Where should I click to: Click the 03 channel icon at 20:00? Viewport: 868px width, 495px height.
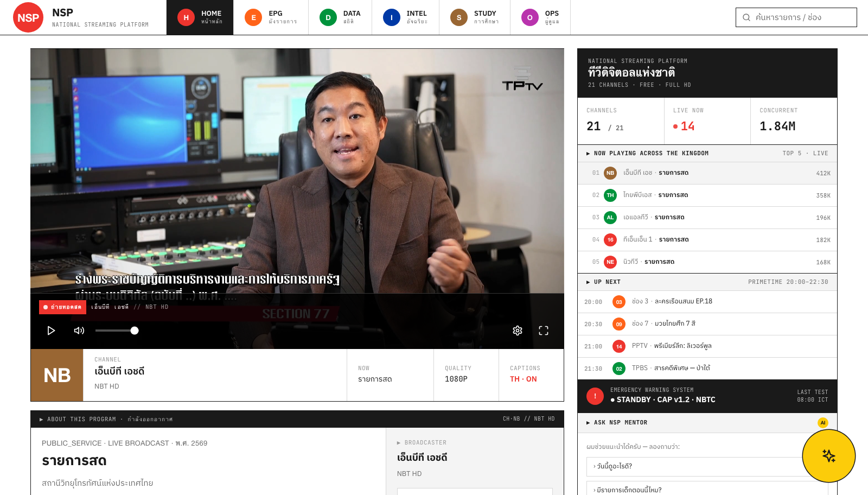pos(619,302)
